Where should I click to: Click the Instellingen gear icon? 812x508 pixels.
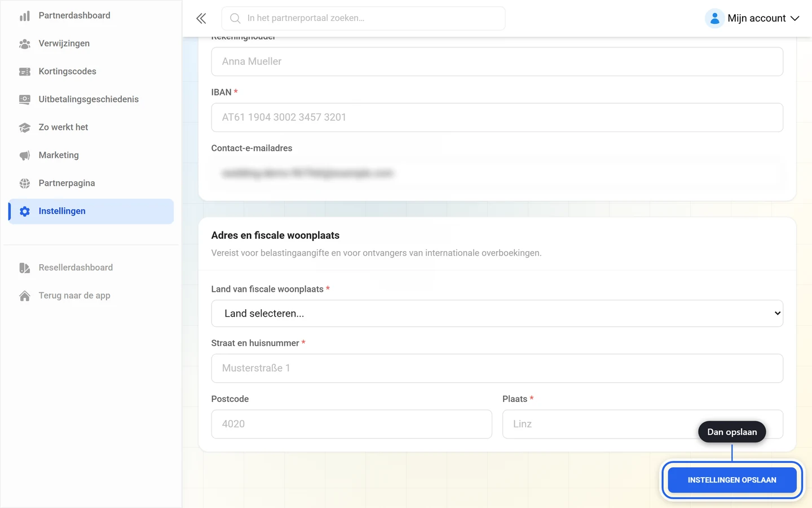[25, 211]
